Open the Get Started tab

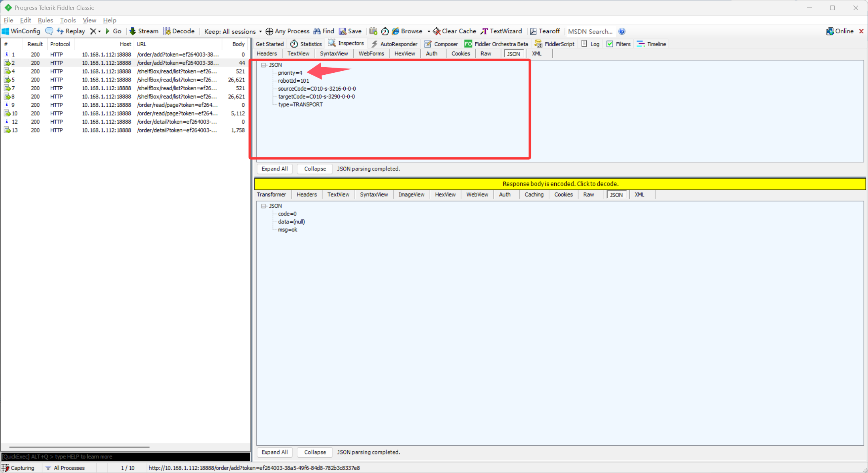click(269, 44)
